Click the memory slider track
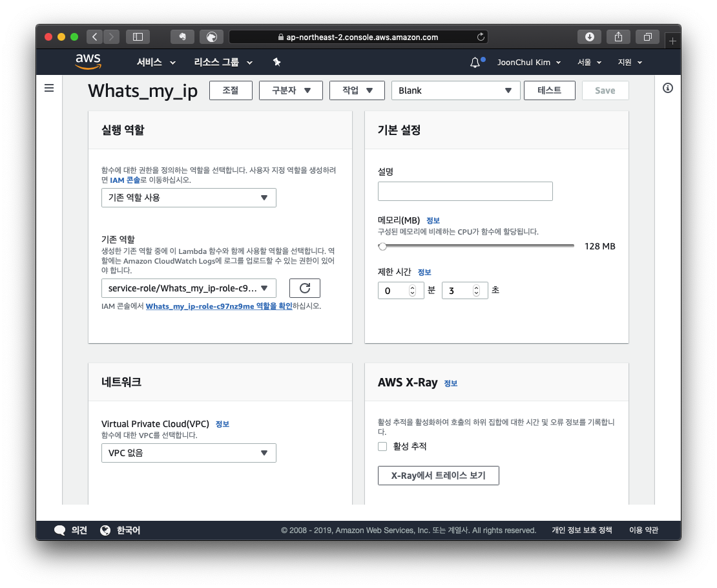 pos(475,246)
